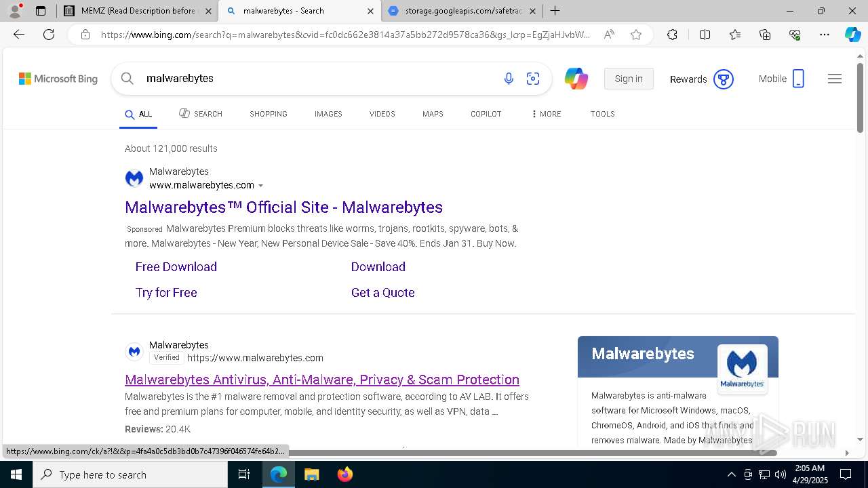868x488 pixels.
Task: Open the TOOLS option
Action: (x=603, y=114)
